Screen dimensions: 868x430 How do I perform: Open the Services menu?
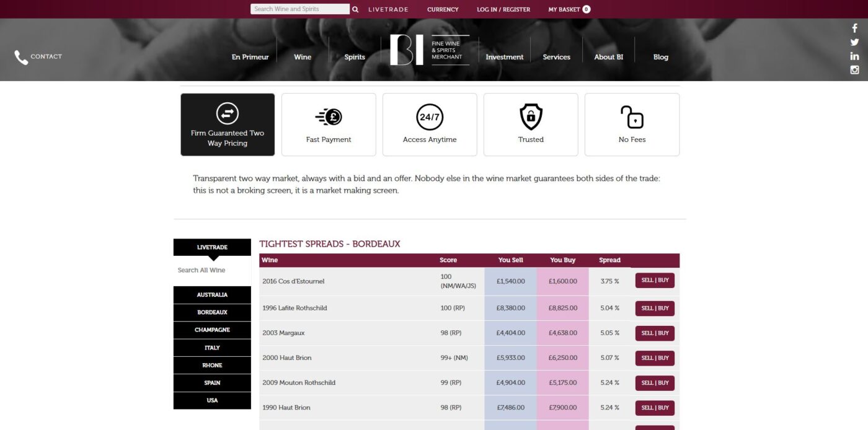pos(557,57)
